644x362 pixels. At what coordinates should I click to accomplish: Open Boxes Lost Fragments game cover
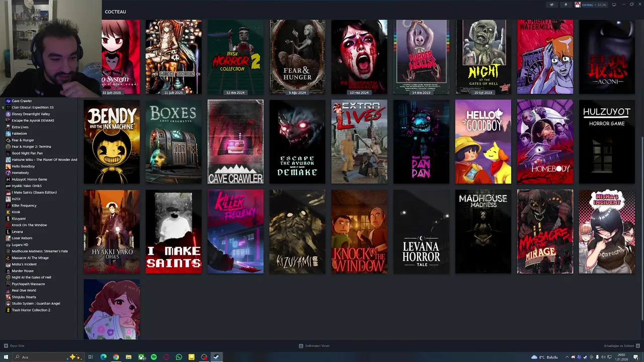pyautogui.click(x=174, y=142)
